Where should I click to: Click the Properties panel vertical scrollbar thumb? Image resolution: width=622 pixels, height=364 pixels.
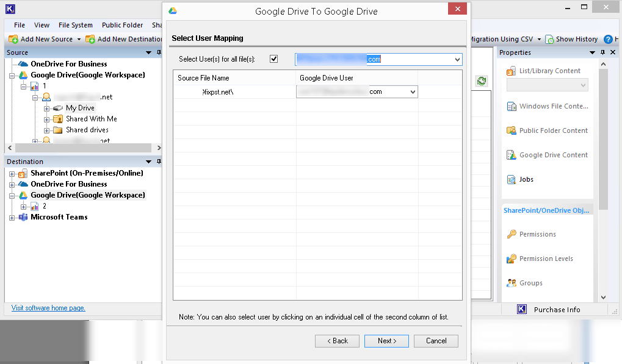603,138
